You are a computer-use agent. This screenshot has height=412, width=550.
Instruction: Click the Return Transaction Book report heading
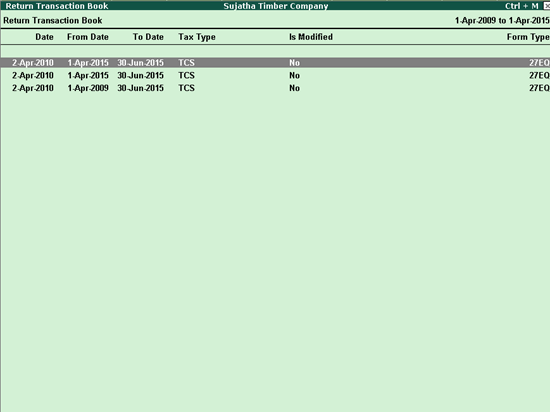(x=53, y=21)
